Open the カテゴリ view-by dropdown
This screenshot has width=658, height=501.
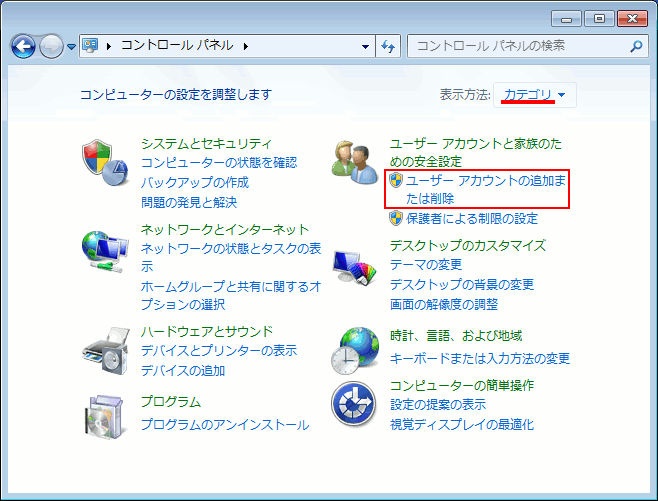[534, 95]
